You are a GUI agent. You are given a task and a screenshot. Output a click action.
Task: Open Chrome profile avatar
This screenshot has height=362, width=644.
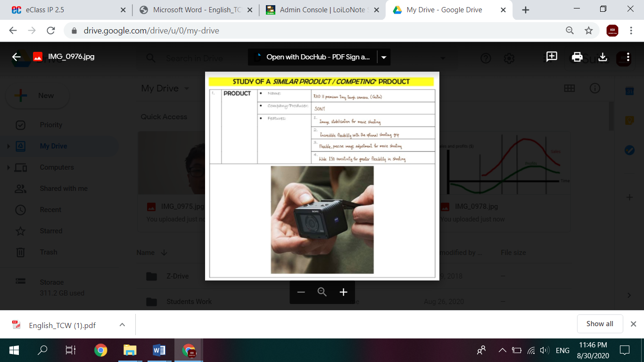click(612, 31)
